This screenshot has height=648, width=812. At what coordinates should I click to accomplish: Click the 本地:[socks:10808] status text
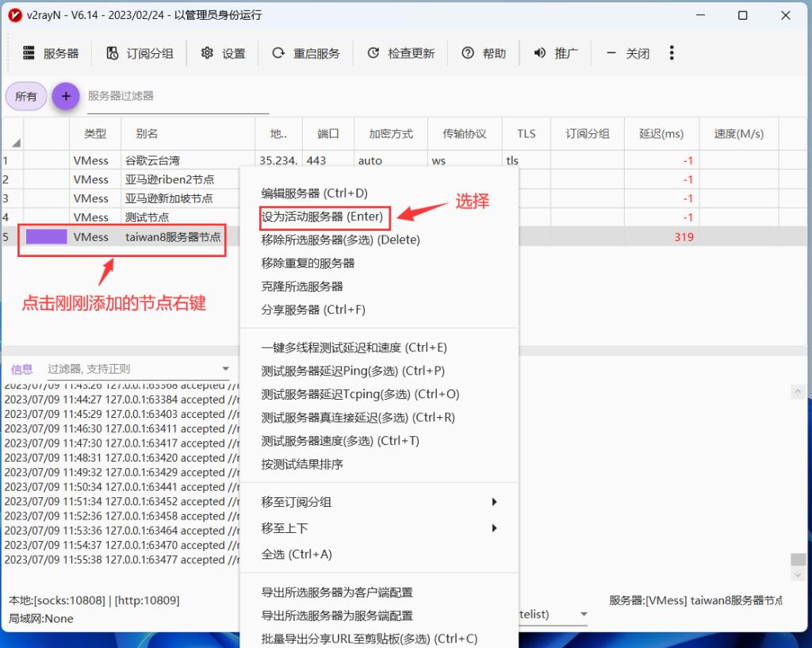pos(94,600)
